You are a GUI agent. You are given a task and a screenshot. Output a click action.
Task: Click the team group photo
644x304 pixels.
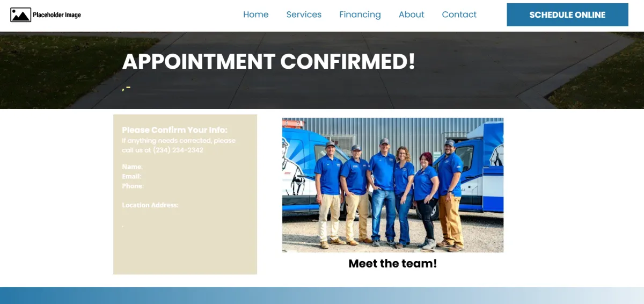[x=393, y=185]
